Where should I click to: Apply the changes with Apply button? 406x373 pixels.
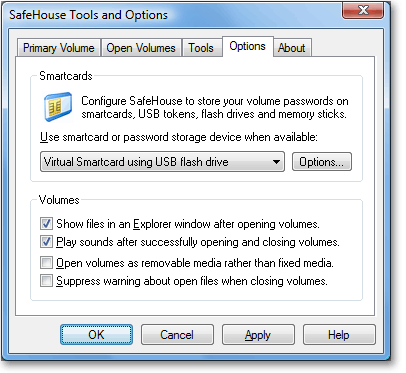[x=258, y=334]
